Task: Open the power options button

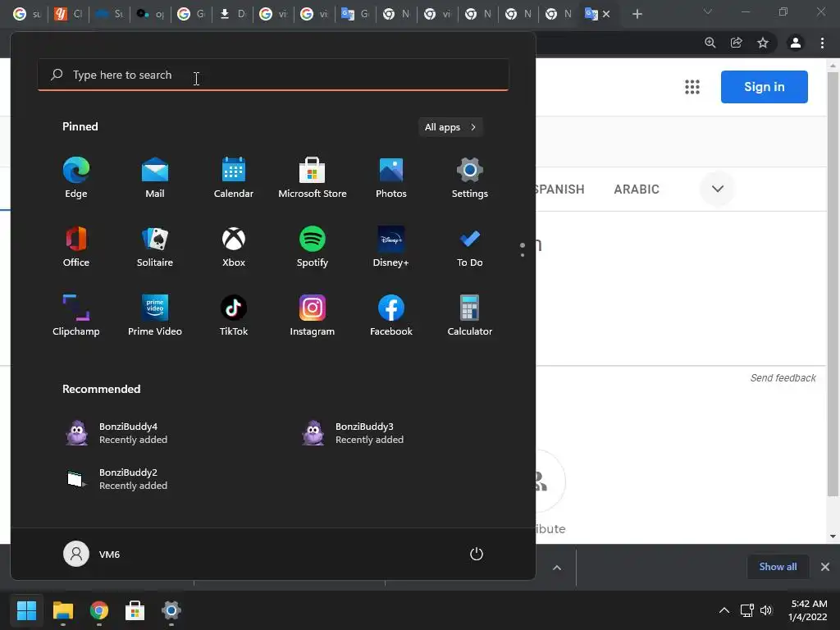Action: point(477,554)
